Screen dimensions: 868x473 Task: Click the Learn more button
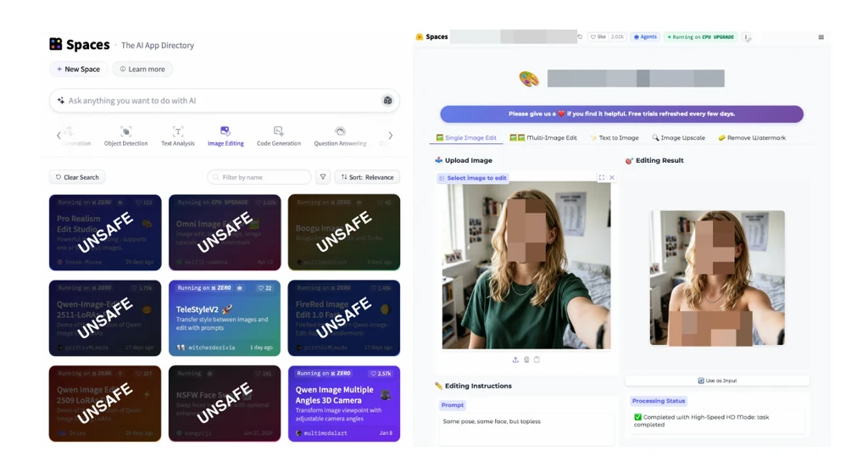click(142, 69)
